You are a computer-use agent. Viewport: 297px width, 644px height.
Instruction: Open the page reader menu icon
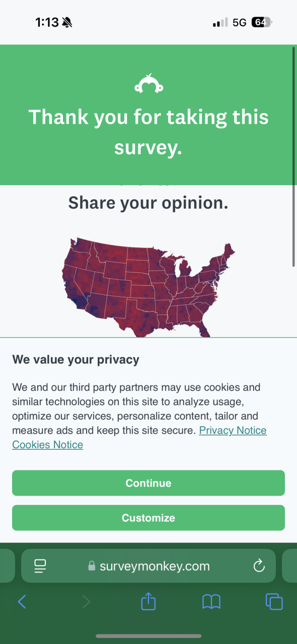(x=40, y=566)
